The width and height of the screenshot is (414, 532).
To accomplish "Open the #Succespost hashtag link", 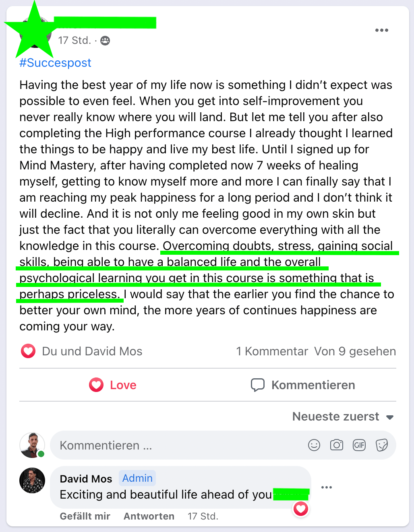I will [x=56, y=63].
